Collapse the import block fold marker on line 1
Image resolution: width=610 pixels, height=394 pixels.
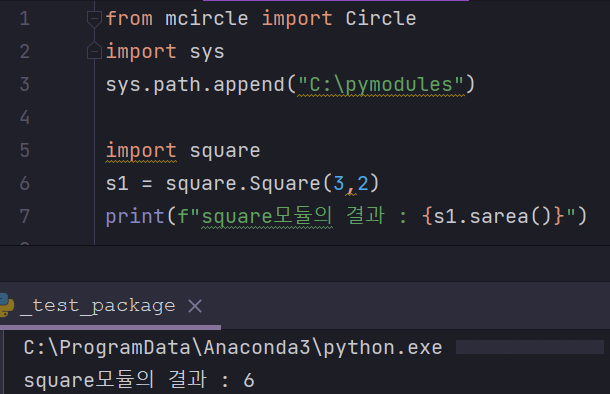tap(94, 19)
